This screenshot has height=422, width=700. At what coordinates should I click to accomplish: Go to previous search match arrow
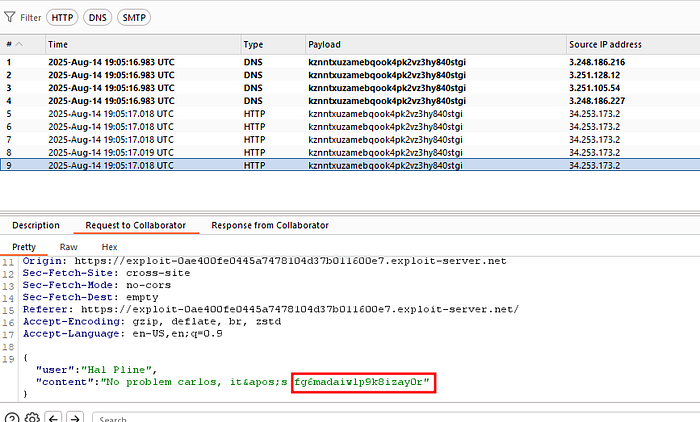(x=54, y=418)
